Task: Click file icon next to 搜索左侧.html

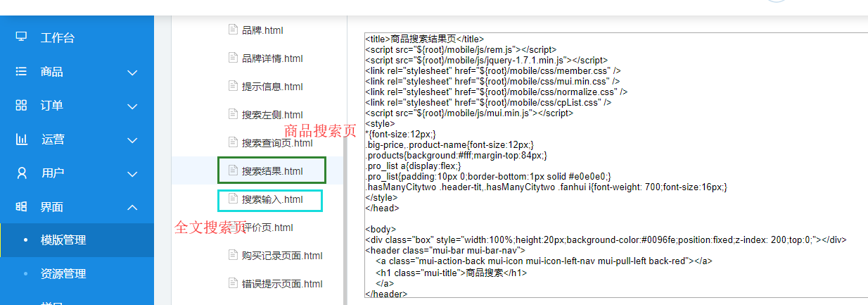Action: pos(233,113)
